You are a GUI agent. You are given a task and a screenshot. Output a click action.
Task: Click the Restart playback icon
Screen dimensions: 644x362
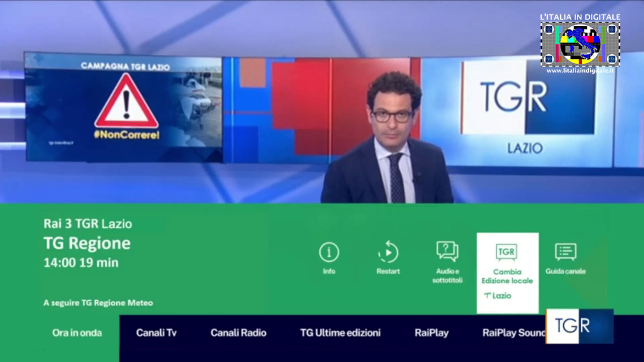pos(388,252)
